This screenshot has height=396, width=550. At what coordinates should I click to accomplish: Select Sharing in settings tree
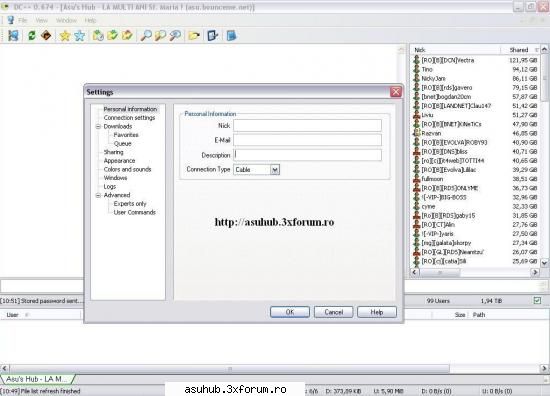coord(113,152)
